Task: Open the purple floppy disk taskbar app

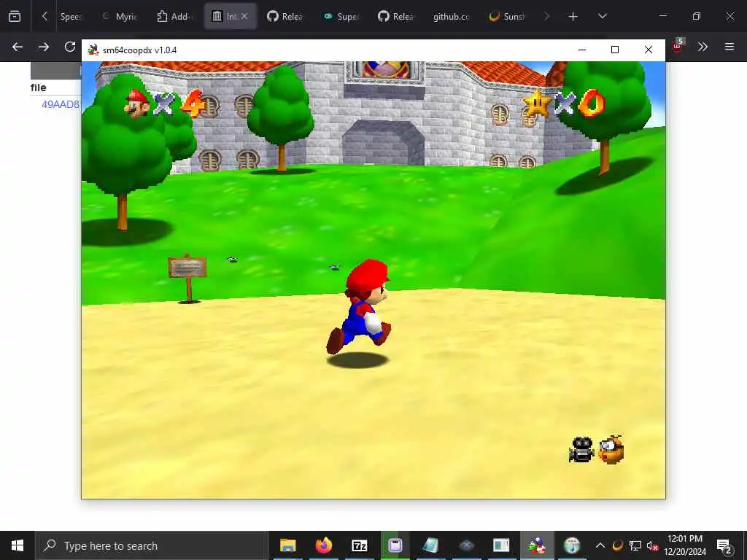Action: (x=395, y=545)
